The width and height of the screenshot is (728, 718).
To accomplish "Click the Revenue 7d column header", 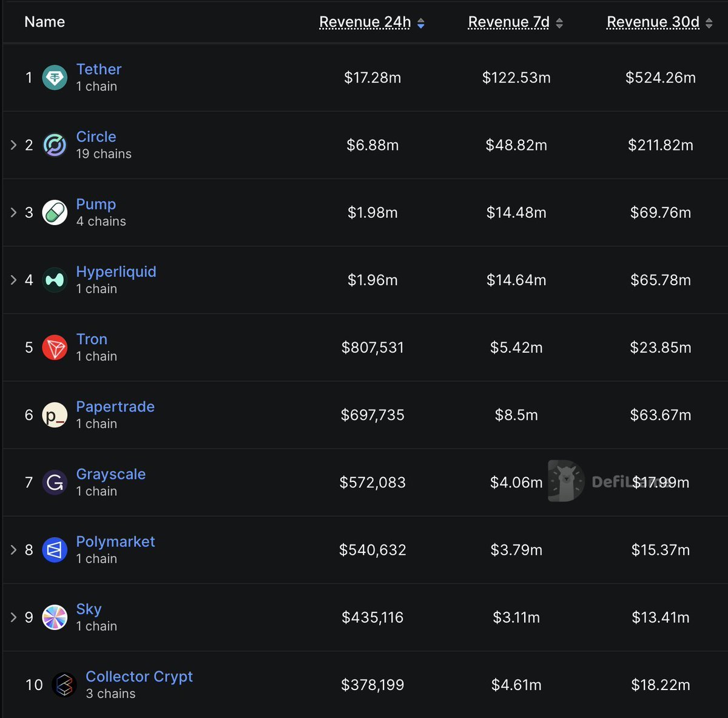I will click(x=509, y=22).
